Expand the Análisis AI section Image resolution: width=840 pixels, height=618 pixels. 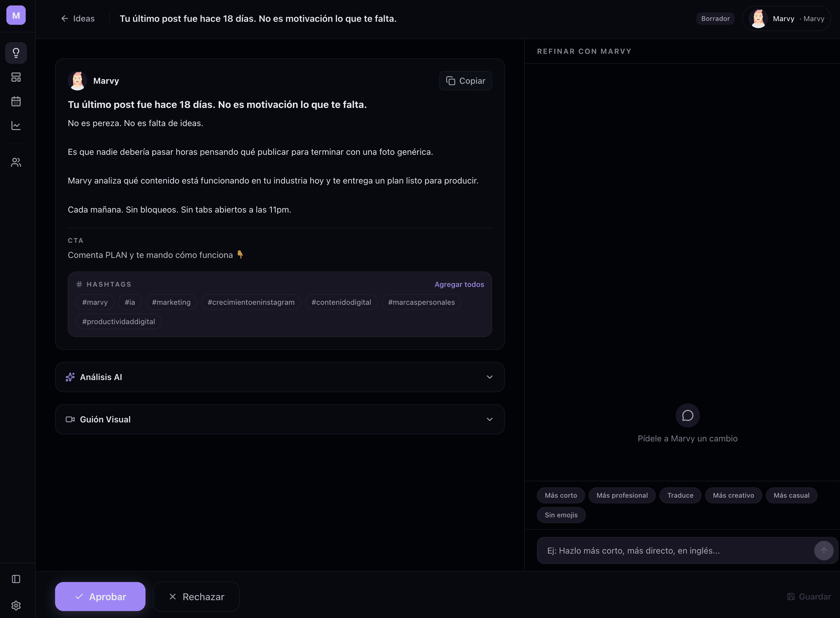coord(280,377)
